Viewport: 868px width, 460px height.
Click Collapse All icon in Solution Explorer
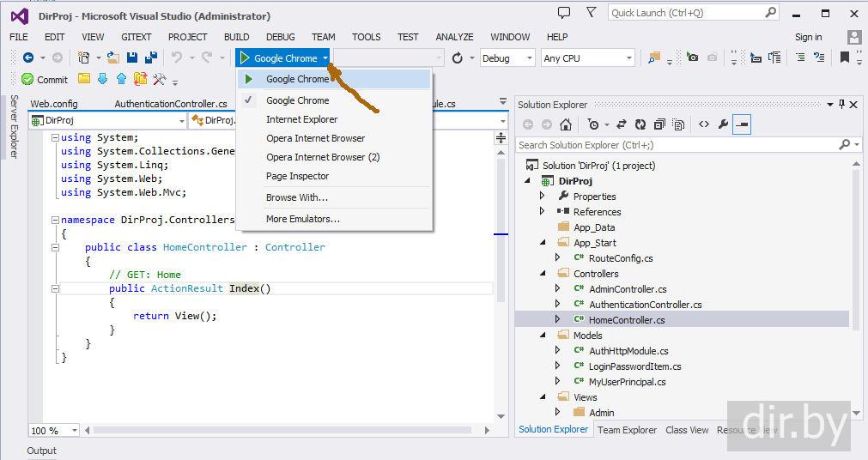pyautogui.click(x=659, y=125)
